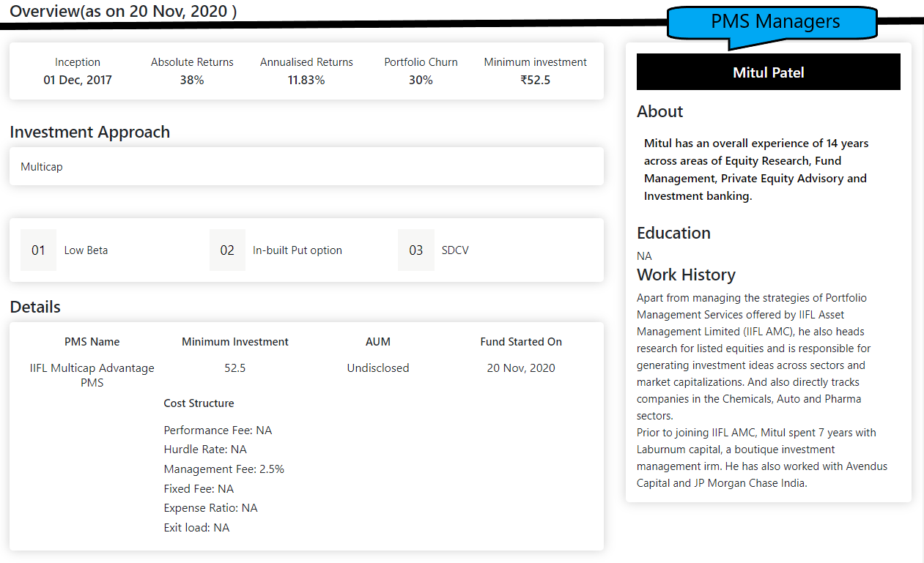This screenshot has width=924, height=563.
Task: Select the inception date 01 Dec, 2017
Action: coord(78,80)
